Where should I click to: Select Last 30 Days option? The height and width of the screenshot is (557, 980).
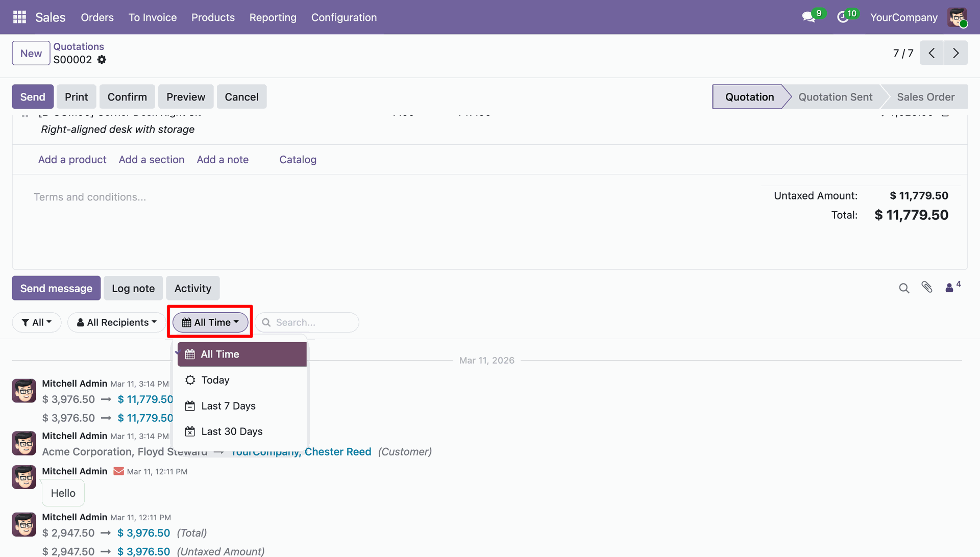pyautogui.click(x=232, y=432)
